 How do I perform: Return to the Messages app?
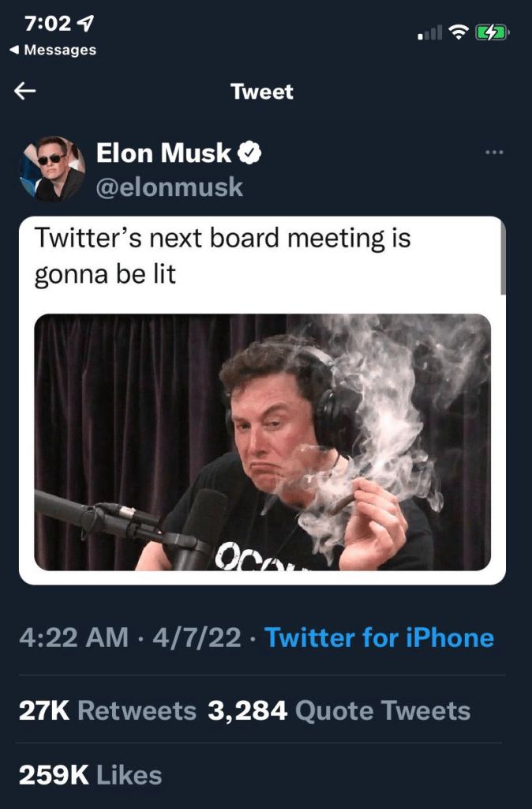point(52,51)
